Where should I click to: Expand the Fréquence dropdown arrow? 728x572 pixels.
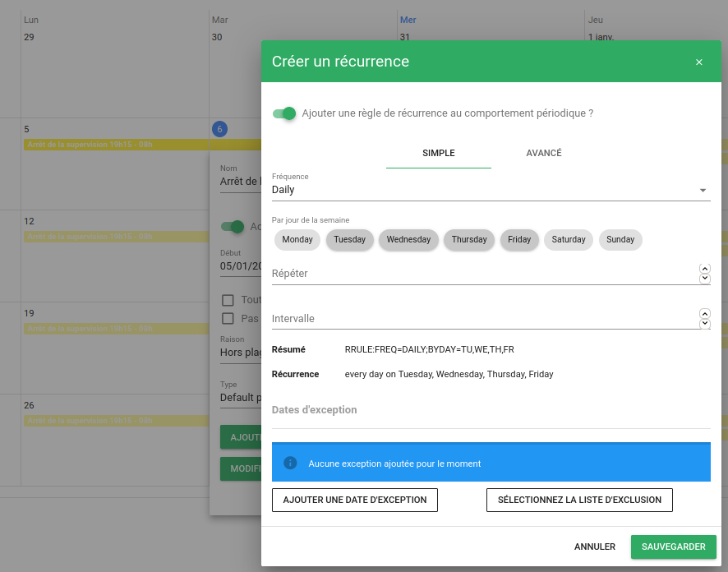pos(703,191)
